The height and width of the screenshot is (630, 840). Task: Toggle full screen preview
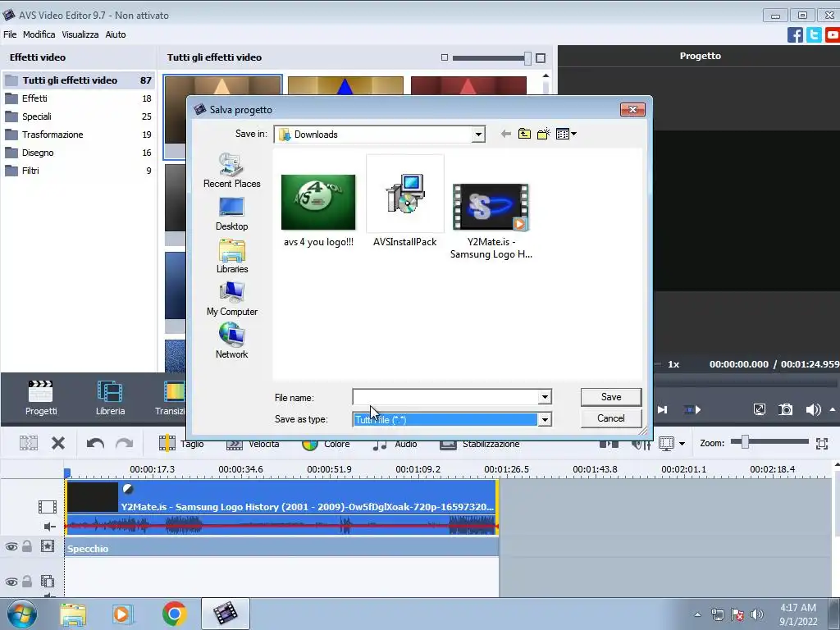point(759,410)
